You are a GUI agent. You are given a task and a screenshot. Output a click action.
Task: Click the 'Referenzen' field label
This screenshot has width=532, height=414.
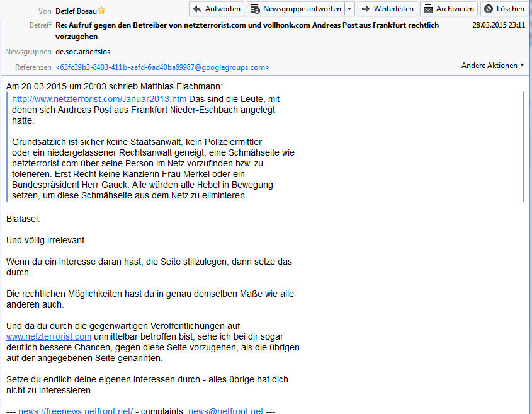(33, 67)
